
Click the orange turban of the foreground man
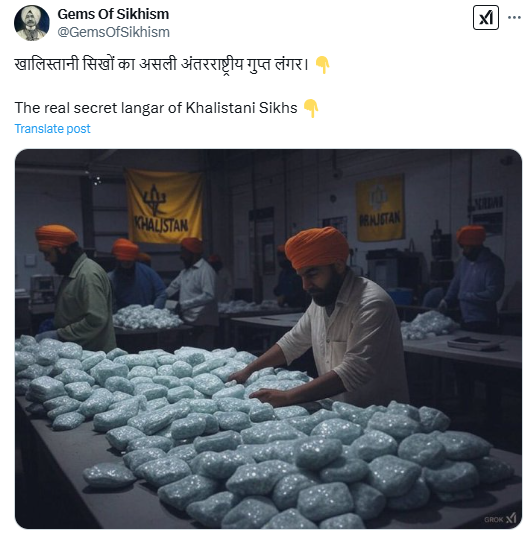[x=317, y=247]
